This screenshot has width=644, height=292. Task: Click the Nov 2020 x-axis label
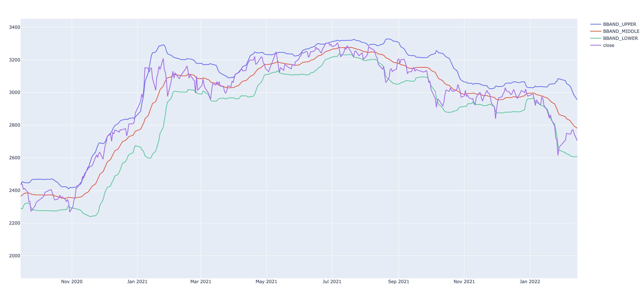click(72, 281)
